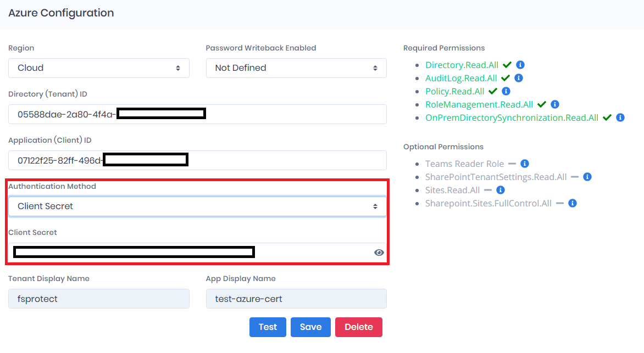Click the Tenant Display Name field
644x353 pixels.
click(99, 299)
